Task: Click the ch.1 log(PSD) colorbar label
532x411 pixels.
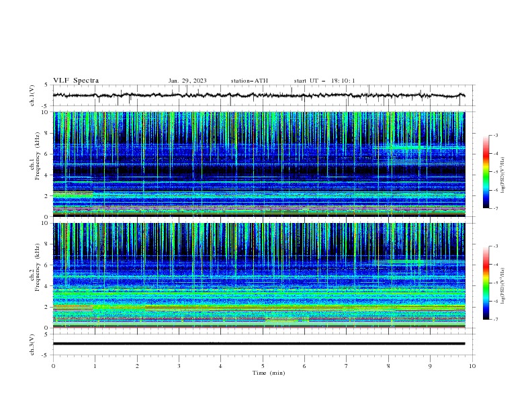Action: click(502, 175)
